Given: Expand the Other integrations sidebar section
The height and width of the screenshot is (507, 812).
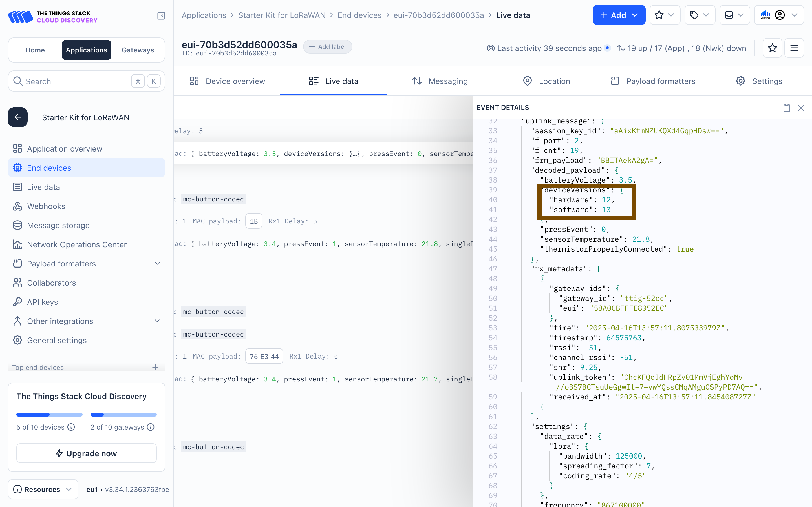Looking at the screenshot, I should pos(157,321).
